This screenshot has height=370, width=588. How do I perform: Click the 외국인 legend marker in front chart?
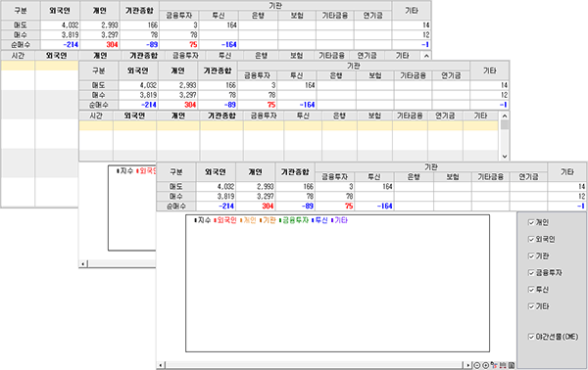216,220
